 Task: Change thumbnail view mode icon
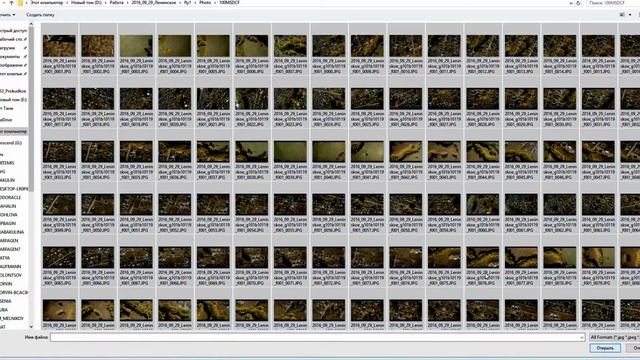tap(622, 15)
